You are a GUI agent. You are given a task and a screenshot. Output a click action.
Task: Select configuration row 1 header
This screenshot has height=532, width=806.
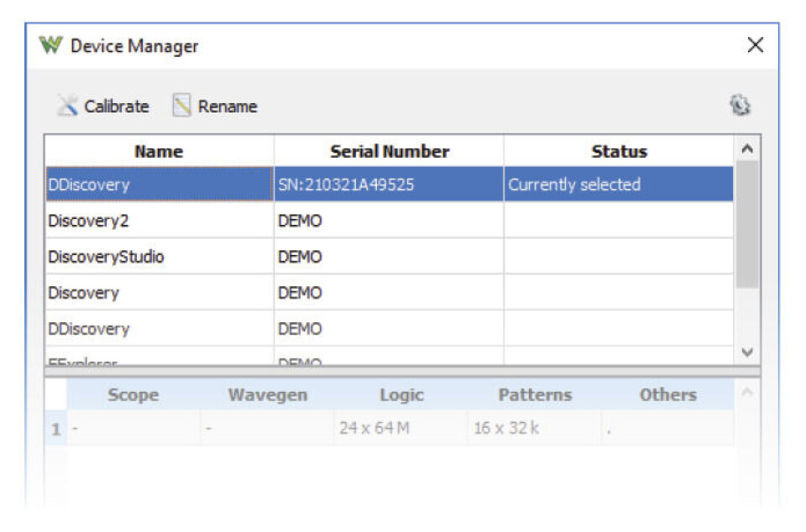tap(56, 428)
